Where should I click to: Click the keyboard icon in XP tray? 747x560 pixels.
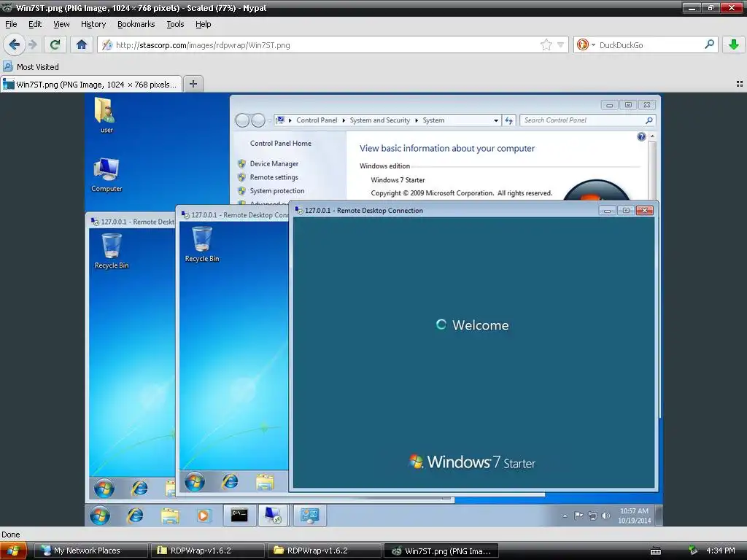tap(656, 551)
